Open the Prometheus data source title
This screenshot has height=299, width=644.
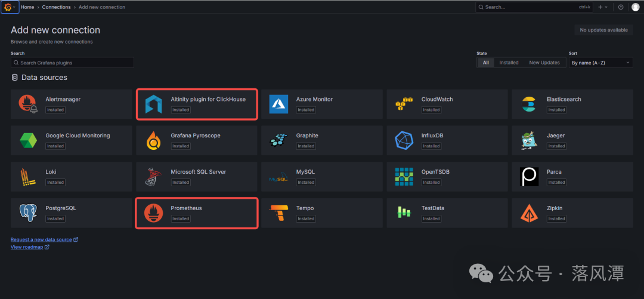tap(186, 208)
